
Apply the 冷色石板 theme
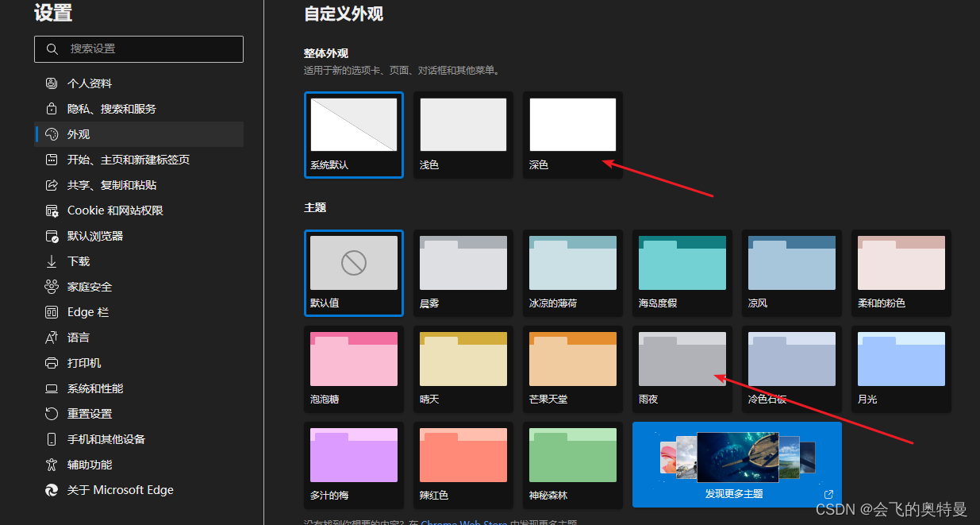(792, 369)
